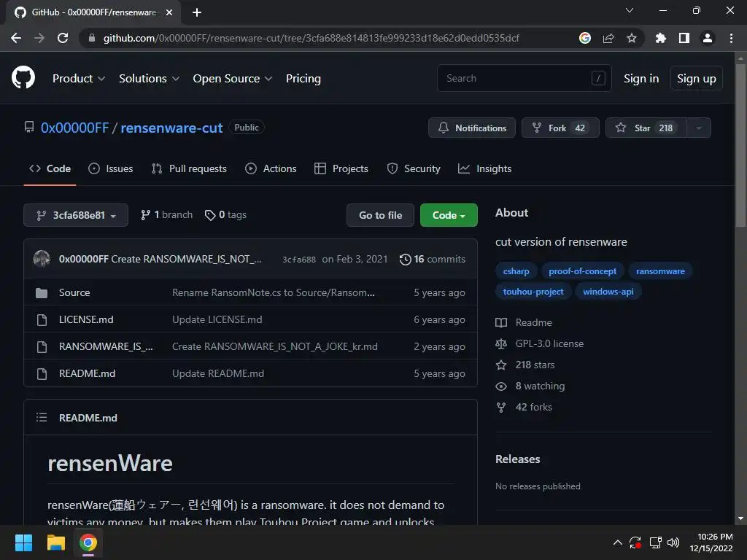Image resolution: width=747 pixels, height=560 pixels.
Task: Switch to the Actions tab
Action: coord(271,168)
